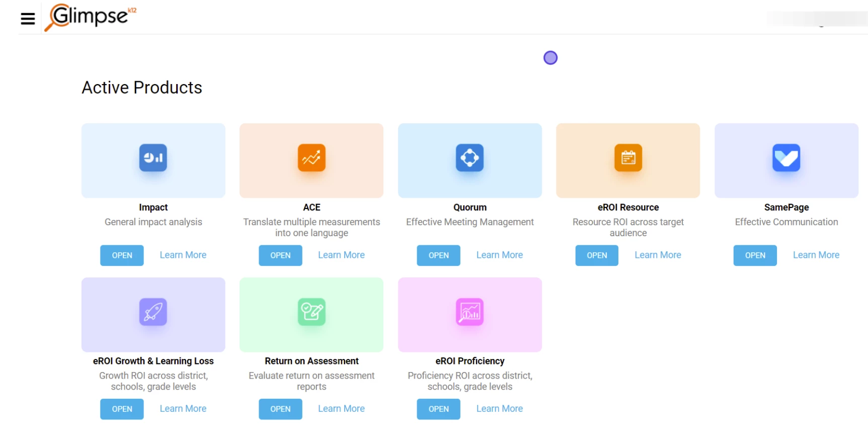The height and width of the screenshot is (431, 868).
Task: Click the eROI Proficiency chart icon
Action: 469,312
